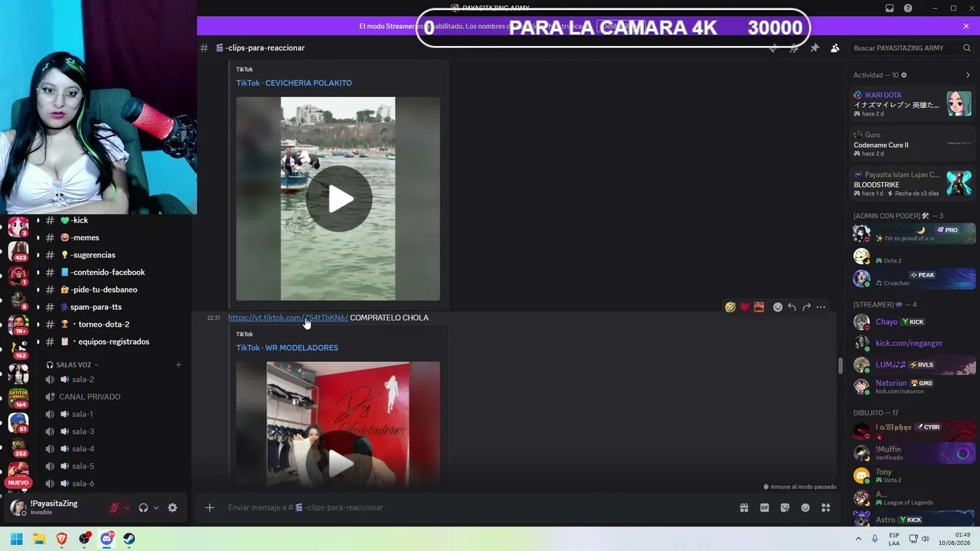The width and height of the screenshot is (980, 551).
Task: Open the Actividad settings gear
Action: pyautogui.click(x=904, y=75)
